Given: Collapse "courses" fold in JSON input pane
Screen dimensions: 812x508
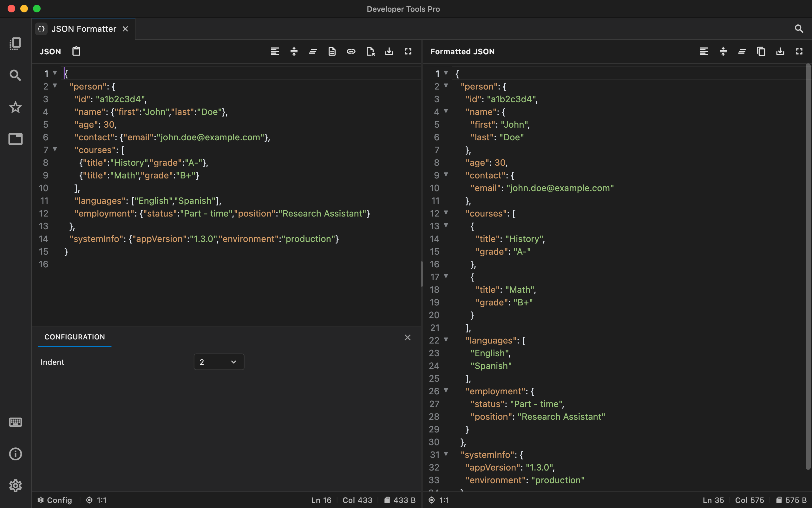Looking at the screenshot, I should coord(55,149).
